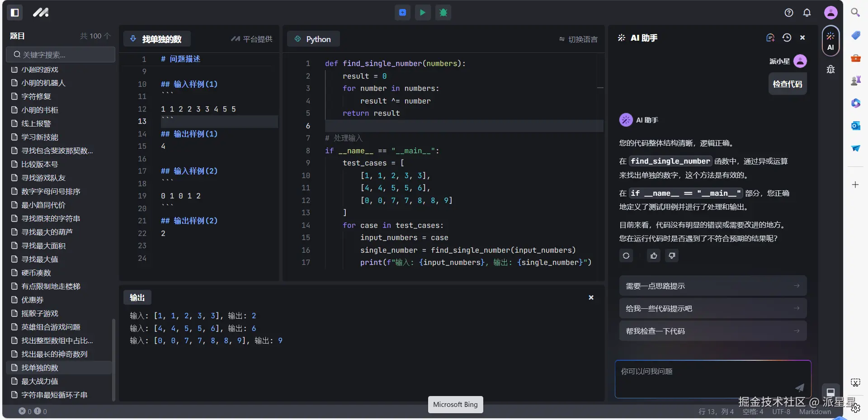Viewport: 868px width, 420px height.
Task: Open the user avatar menu in top bar
Action: coord(831,13)
